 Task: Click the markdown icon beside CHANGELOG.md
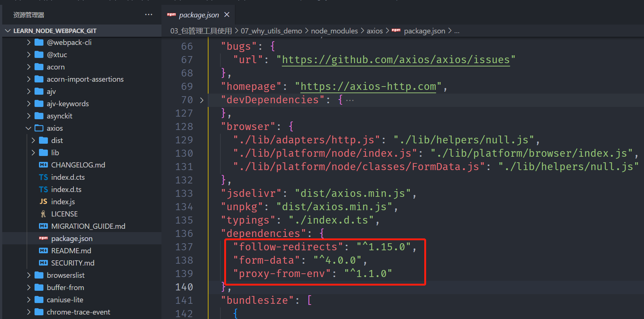(43, 165)
